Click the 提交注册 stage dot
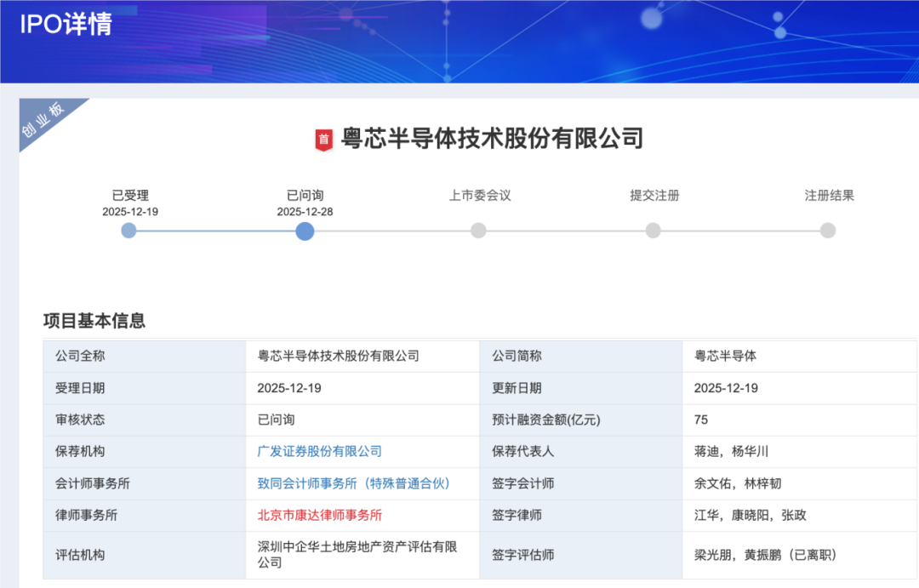Viewport: 919px width, 588px height. 653,231
